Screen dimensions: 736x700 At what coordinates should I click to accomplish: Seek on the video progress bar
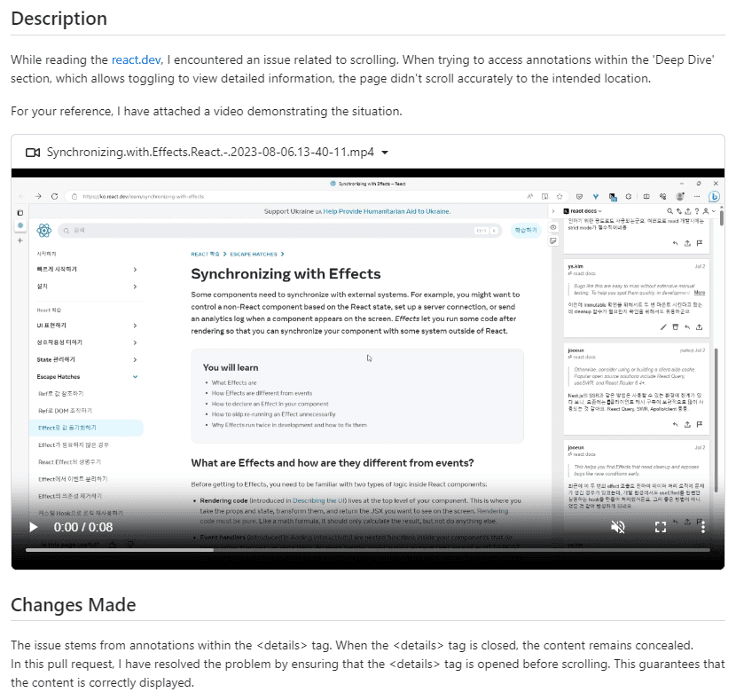click(367, 550)
